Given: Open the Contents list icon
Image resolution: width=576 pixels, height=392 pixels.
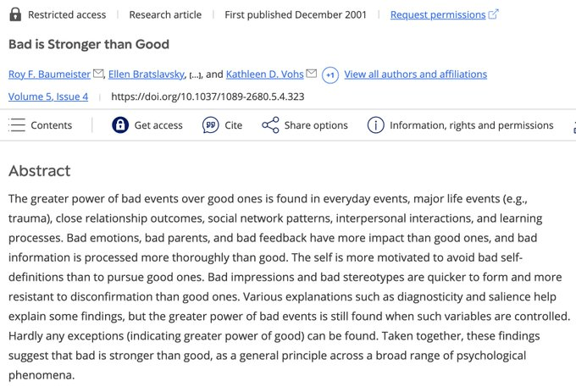Looking at the screenshot, I should tap(18, 125).
